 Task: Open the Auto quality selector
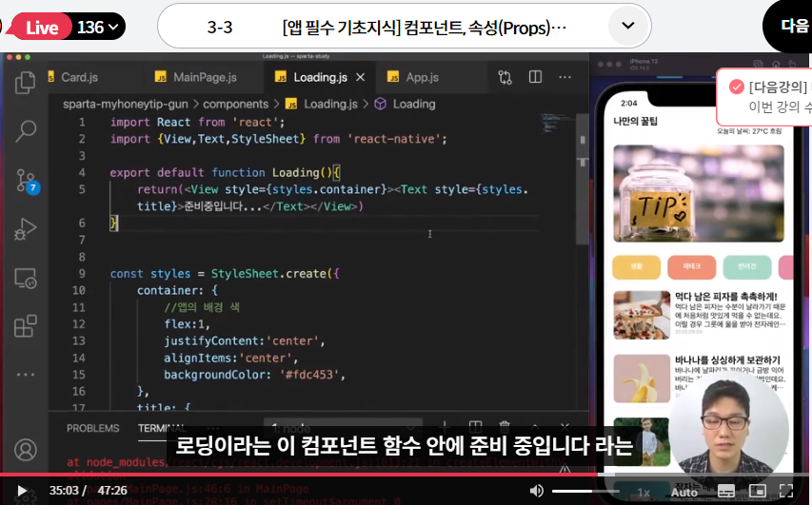[x=684, y=492]
